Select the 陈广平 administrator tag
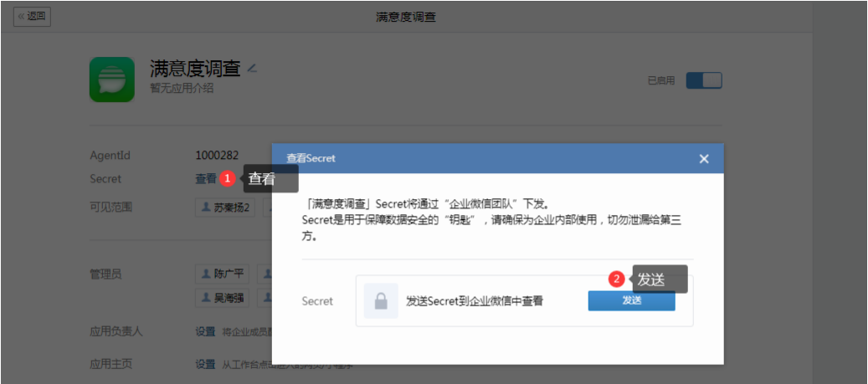This screenshot has height=384, width=868. click(225, 274)
